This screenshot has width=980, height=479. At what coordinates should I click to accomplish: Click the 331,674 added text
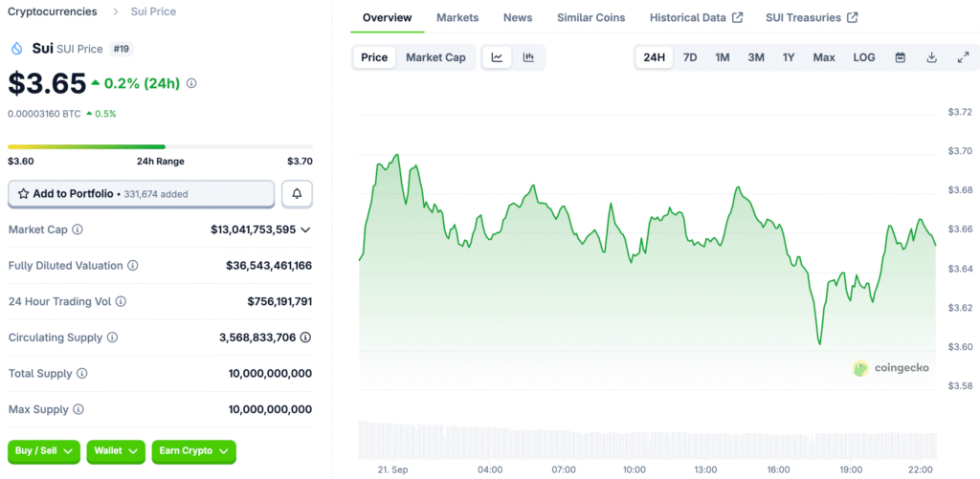click(156, 194)
